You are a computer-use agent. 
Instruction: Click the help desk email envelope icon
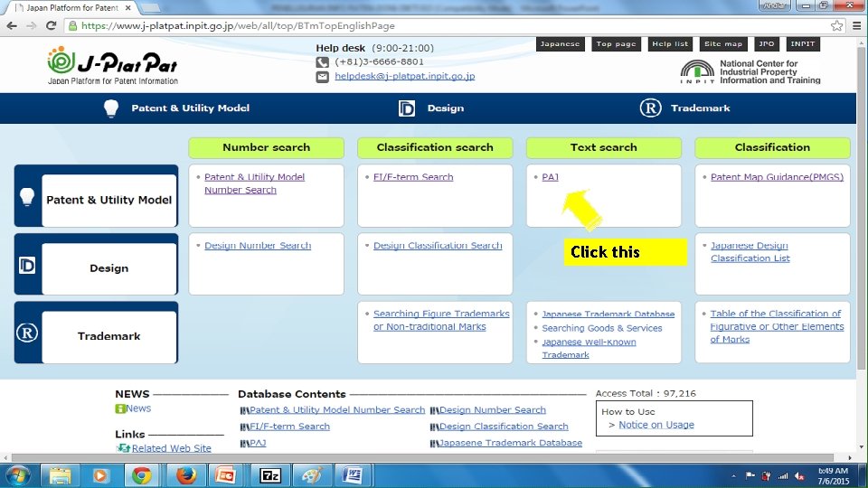pyautogui.click(x=322, y=77)
